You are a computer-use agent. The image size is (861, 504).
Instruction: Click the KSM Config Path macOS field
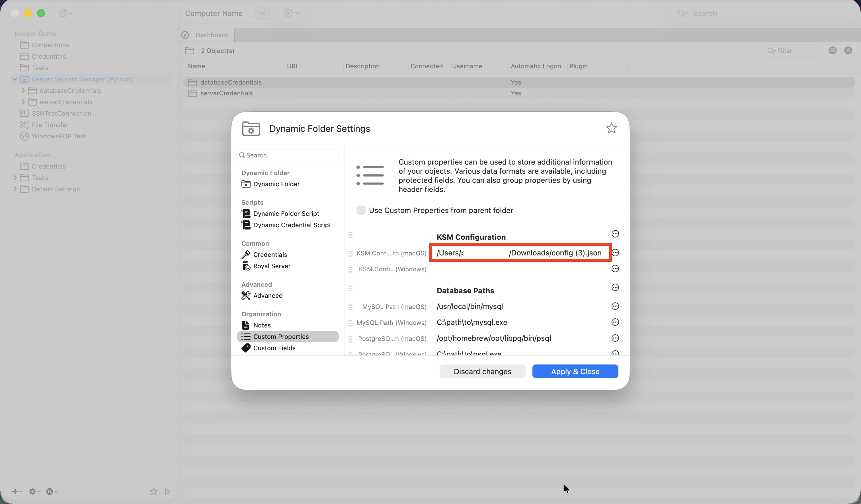(x=520, y=253)
